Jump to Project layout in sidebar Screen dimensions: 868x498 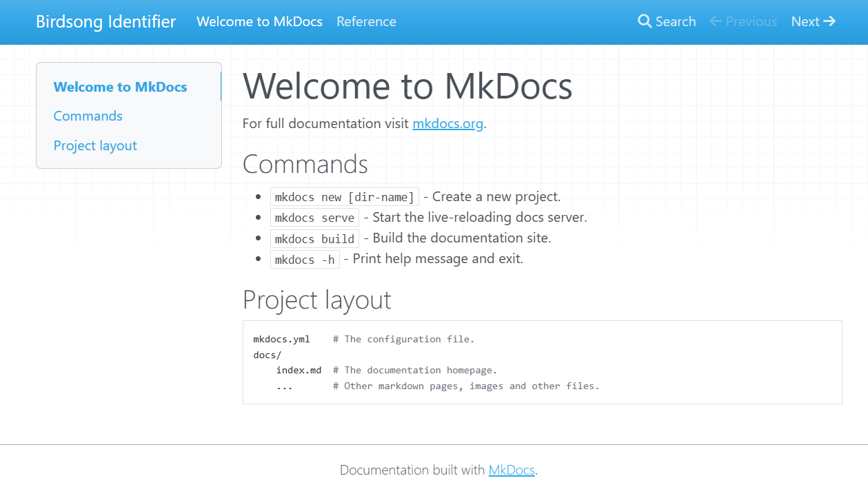[x=95, y=145]
